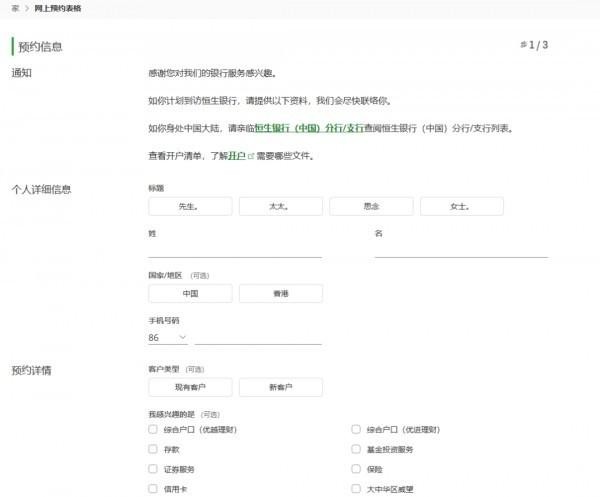Select the 女士 title option
Viewport: 600px width, 497px height.
coord(462,207)
